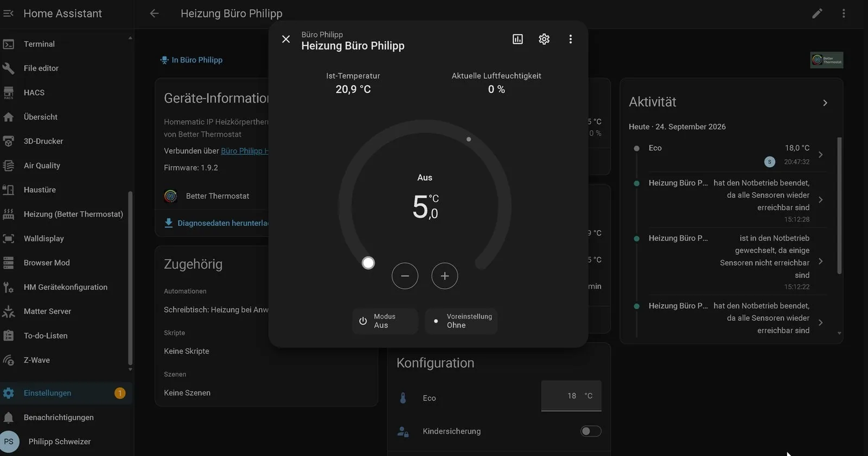
Task: Click HM Gerätekonfiguration sidebar icon
Action: click(9, 287)
